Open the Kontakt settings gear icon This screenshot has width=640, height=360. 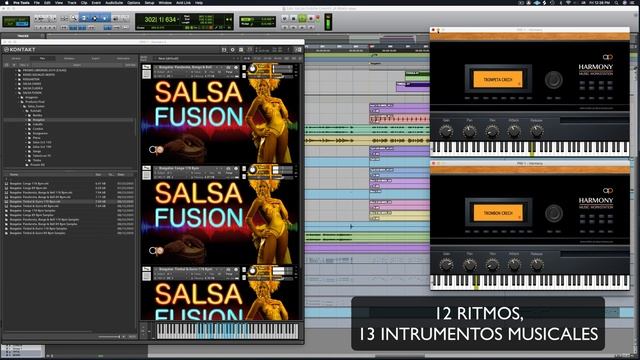tap(232, 50)
